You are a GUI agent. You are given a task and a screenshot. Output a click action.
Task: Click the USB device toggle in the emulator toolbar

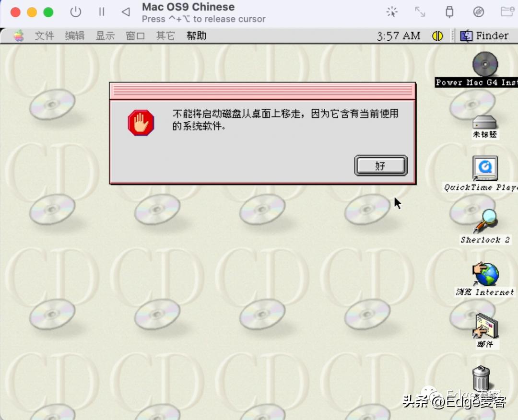(x=449, y=12)
